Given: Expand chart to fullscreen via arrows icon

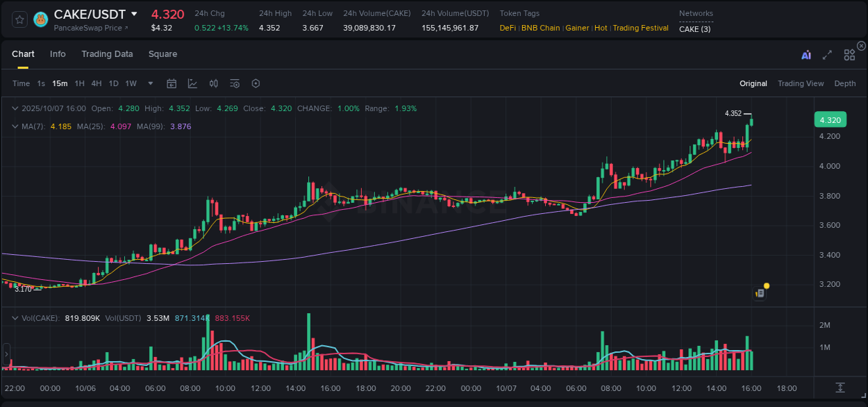Looking at the screenshot, I should 826,55.
